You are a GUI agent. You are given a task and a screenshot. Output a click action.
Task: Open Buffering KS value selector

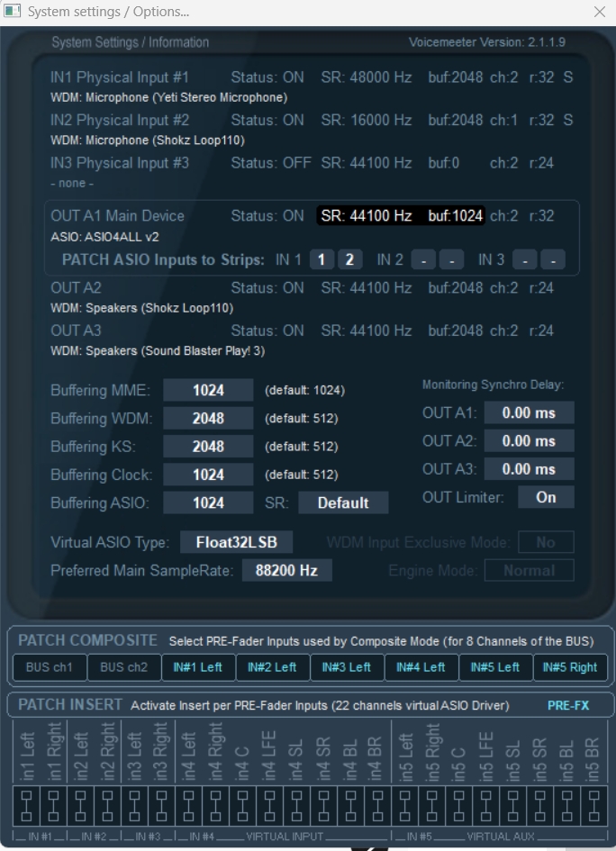tap(208, 447)
